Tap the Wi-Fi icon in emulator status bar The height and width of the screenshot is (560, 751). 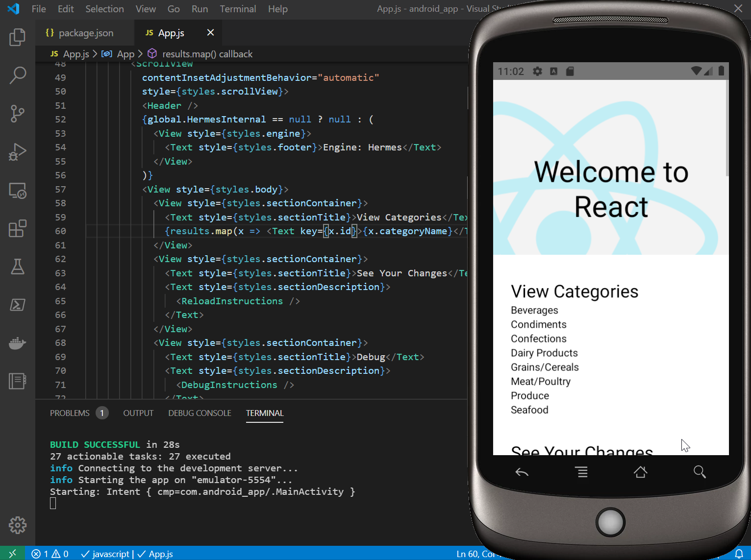pos(696,71)
